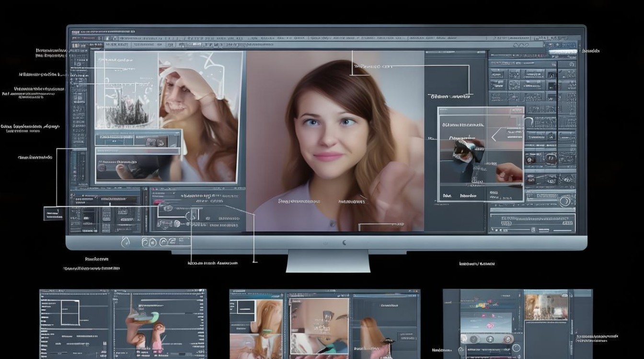Open the bottom-center mini screenshot with the portraits
Screen dimensions: 644x359
click(324, 324)
